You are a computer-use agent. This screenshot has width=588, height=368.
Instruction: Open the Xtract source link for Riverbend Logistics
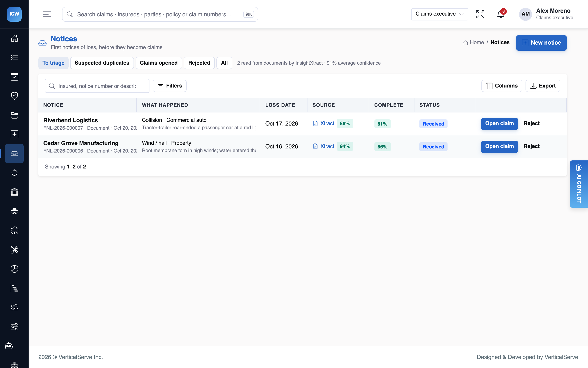324,123
